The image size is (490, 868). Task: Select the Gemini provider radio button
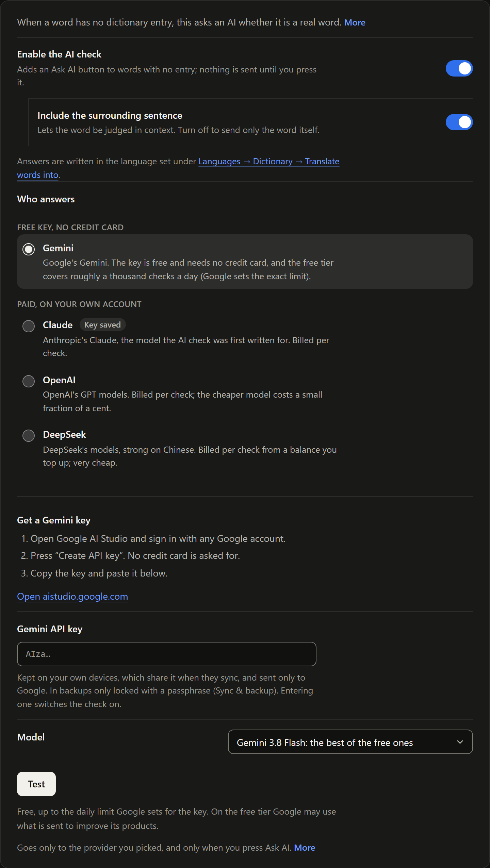[29, 249]
